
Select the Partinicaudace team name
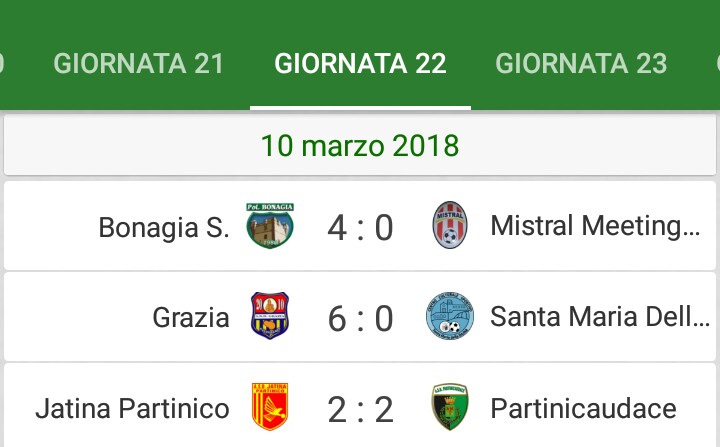coord(583,408)
